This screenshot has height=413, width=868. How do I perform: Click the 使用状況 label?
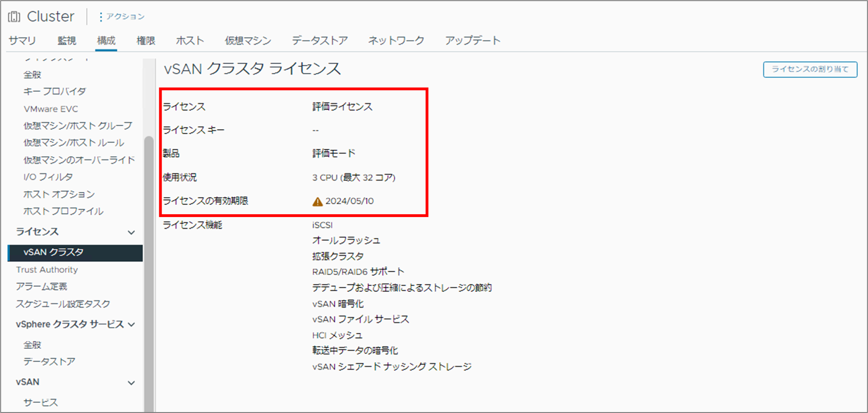[x=180, y=178]
